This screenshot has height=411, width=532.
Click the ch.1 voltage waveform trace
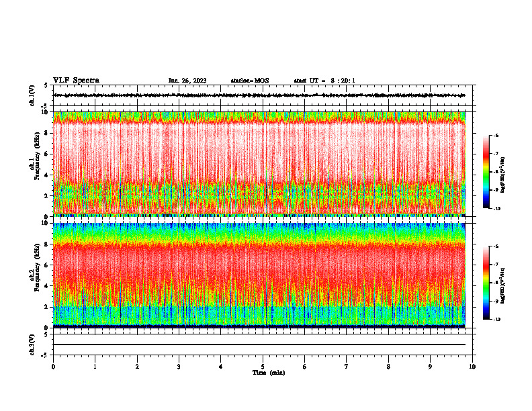click(x=259, y=95)
